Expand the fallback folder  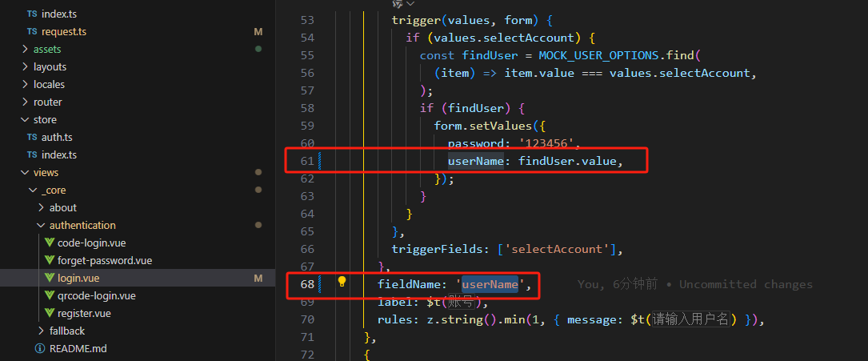(x=41, y=331)
